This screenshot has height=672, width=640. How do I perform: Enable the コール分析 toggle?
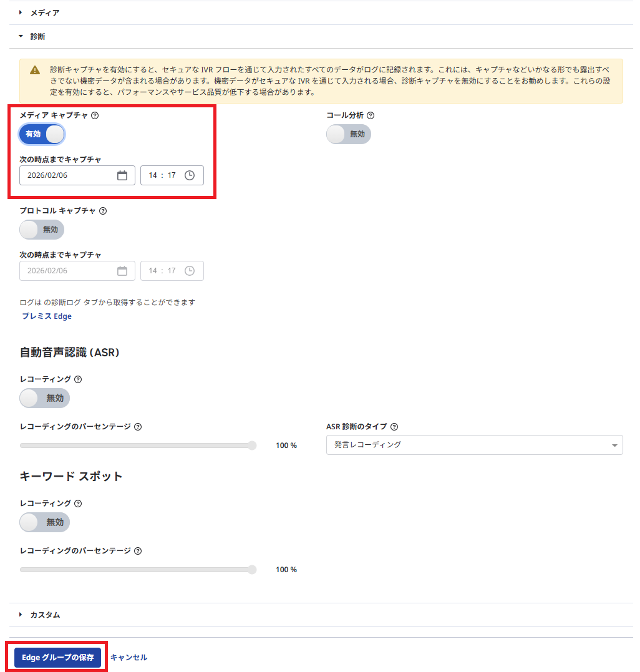click(349, 134)
